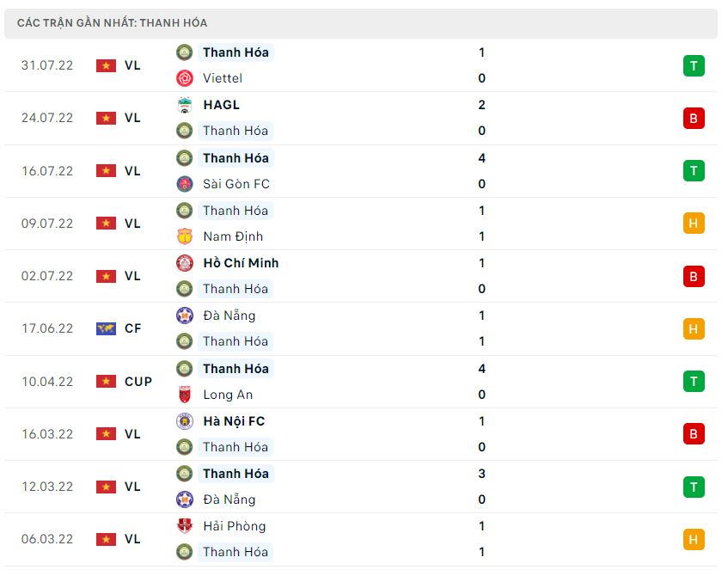Screen dimensions: 728x576
Task: Click the green T badge for 31.07.22
Action: [694, 65]
